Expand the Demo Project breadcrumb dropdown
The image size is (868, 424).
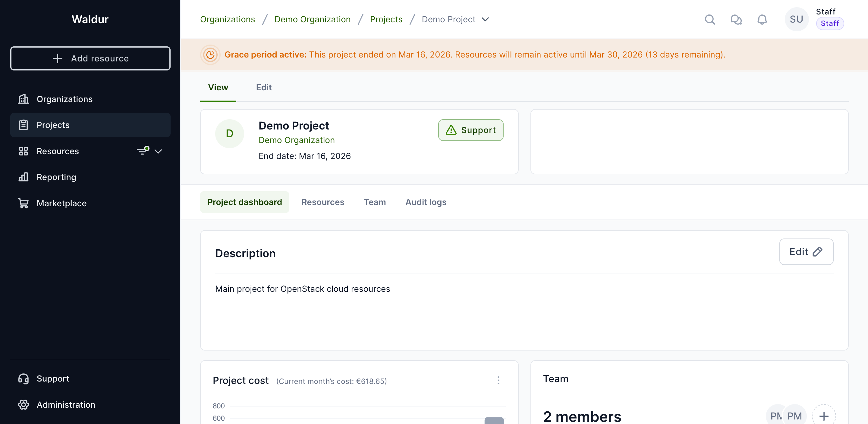coord(485,20)
